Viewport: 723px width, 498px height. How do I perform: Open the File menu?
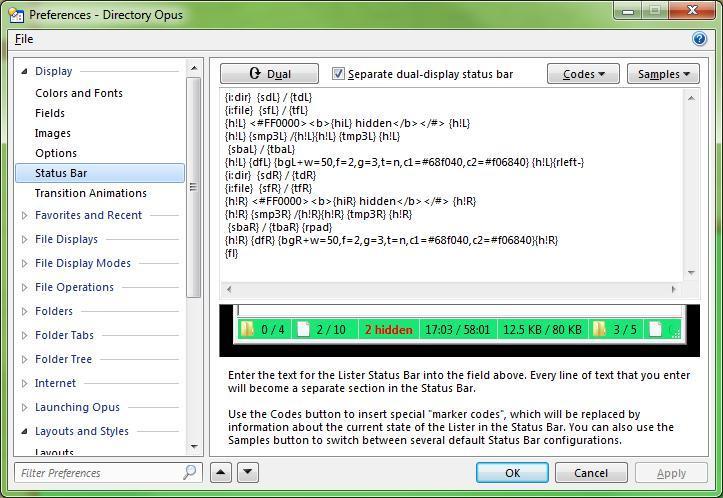pos(24,39)
